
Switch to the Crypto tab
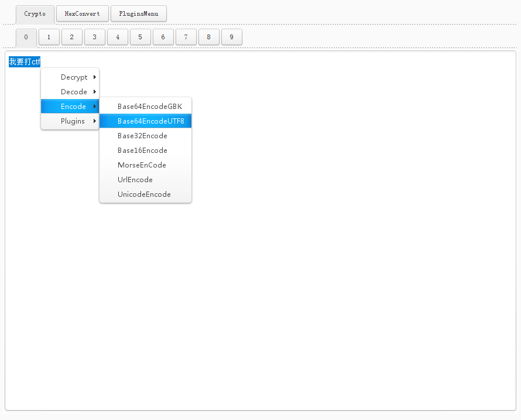point(35,14)
